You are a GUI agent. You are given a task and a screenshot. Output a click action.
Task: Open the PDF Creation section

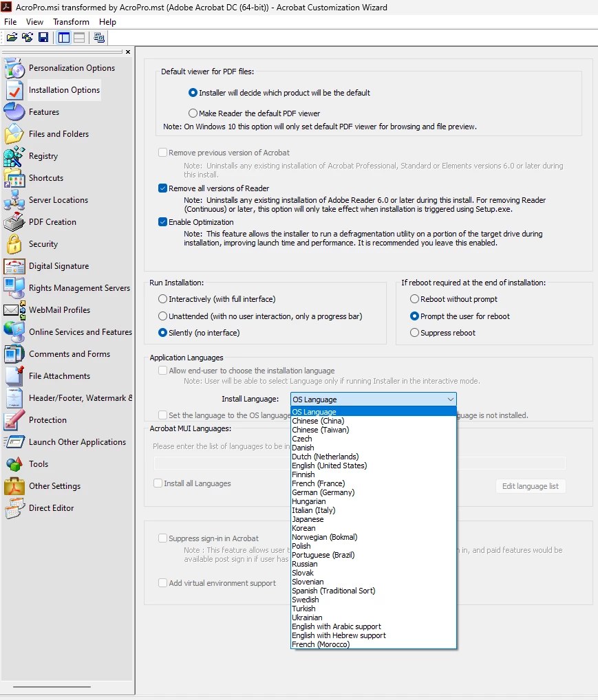point(52,222)
